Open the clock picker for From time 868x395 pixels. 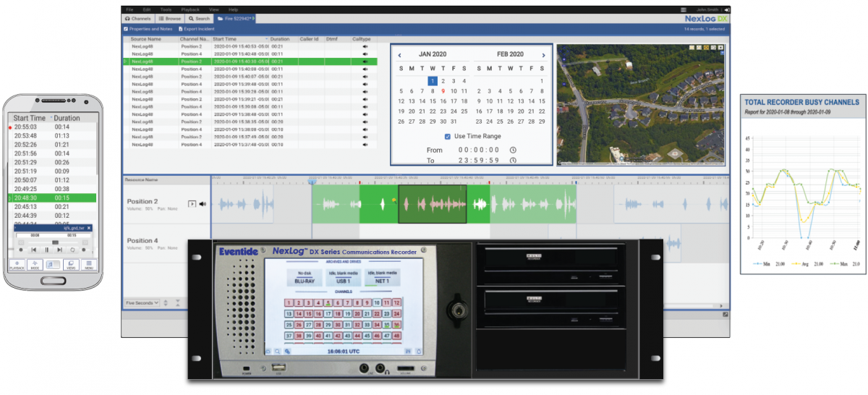click(513, 150)
